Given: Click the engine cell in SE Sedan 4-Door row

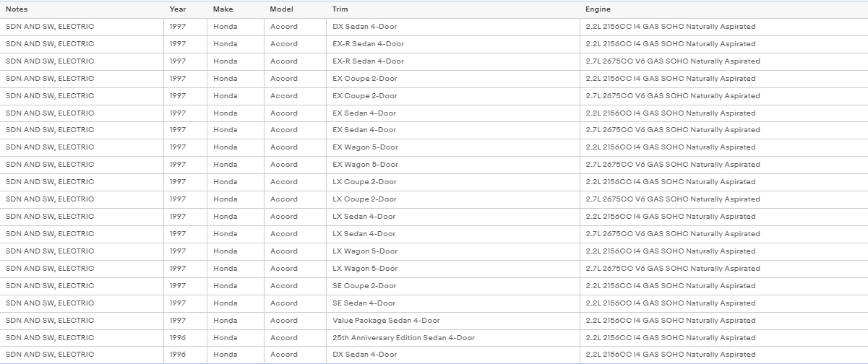Looking at the screenshot, I should [x=723, y=303].
